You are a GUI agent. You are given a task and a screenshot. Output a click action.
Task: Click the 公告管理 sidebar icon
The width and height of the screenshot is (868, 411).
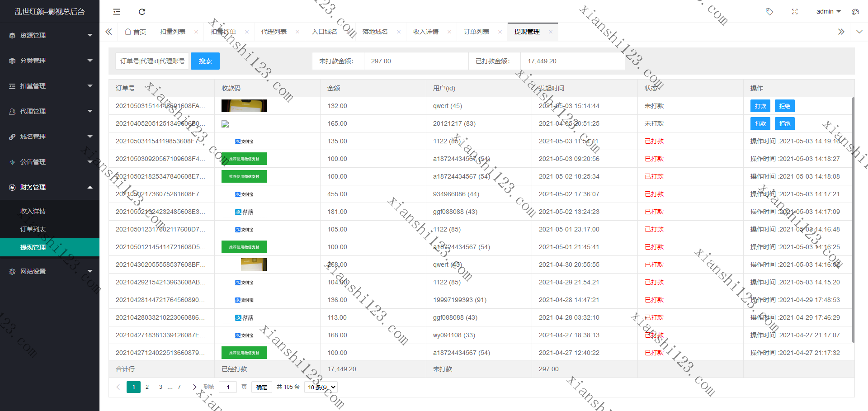point(12,162)
